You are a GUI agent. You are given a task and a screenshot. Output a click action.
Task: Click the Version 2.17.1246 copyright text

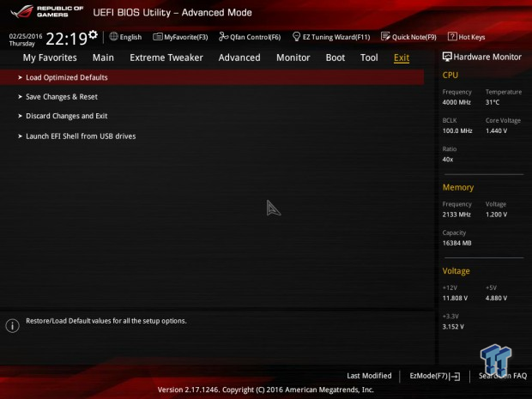266,390
